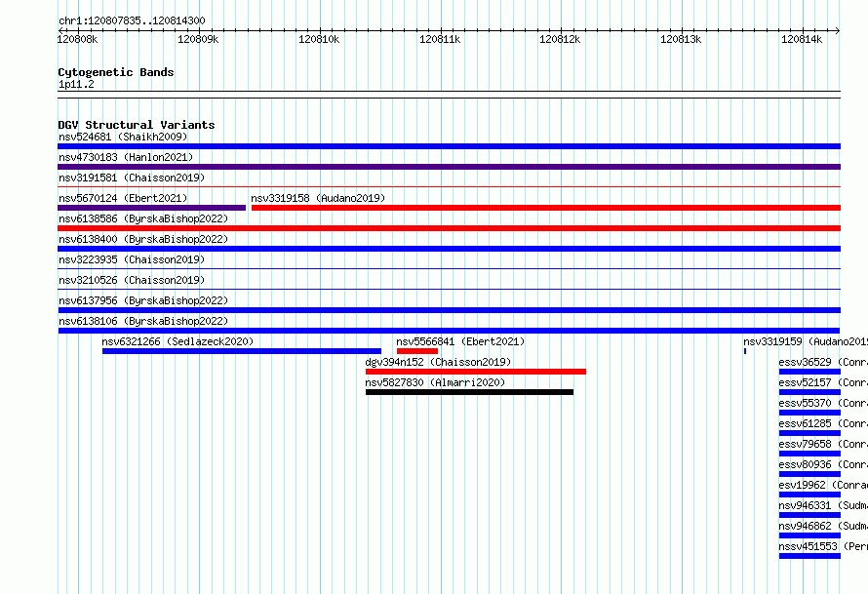
Task: Click the nsv5566841 (Ebert2021) label
Action: pos(460,341)
